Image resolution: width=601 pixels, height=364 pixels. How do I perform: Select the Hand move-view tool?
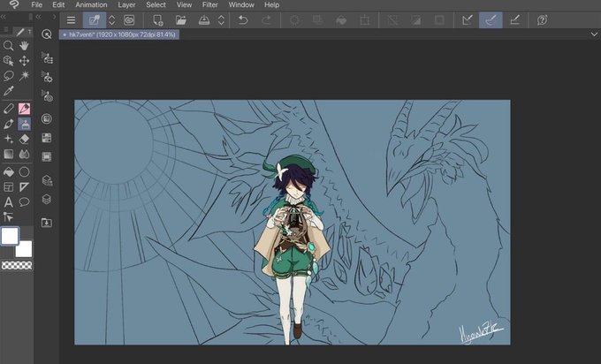(x=24, y=46)
